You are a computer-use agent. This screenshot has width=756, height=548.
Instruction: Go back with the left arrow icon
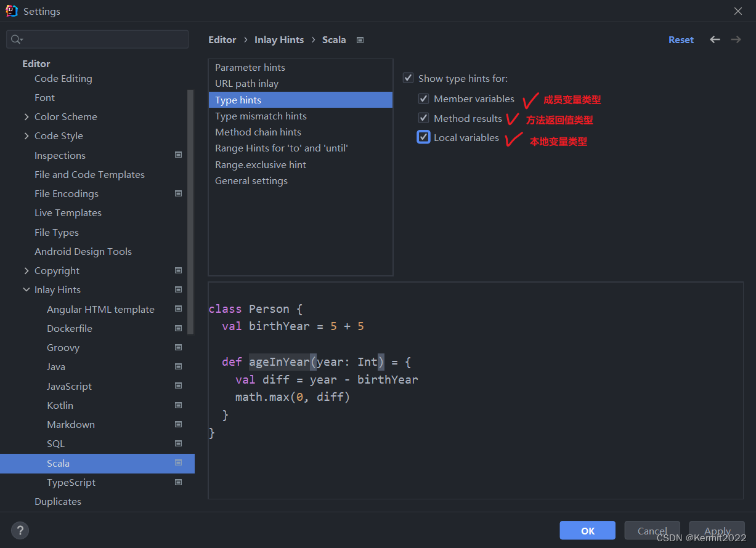pos(715,39)
